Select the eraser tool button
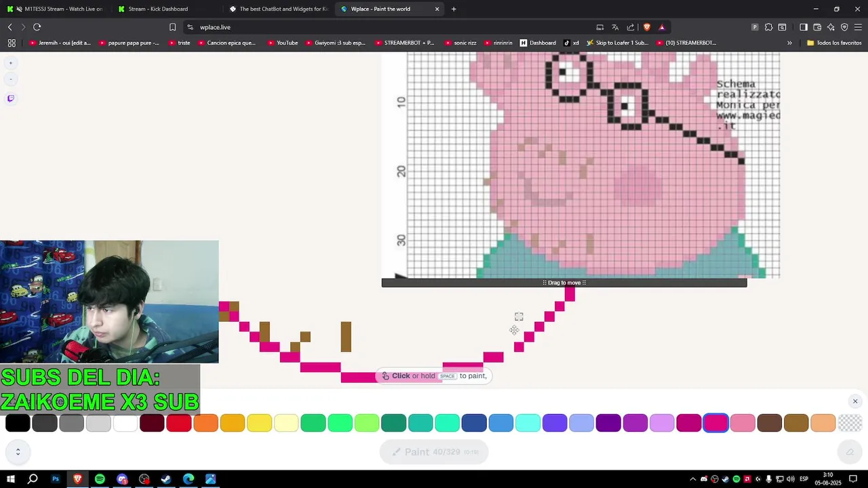Image resolution: width=868 pixels, height=488 pixels. [x=850, y=452]
